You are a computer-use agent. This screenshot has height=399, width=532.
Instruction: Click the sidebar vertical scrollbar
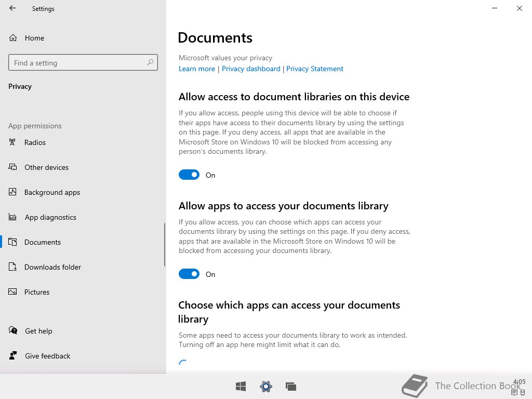(165, 244)
